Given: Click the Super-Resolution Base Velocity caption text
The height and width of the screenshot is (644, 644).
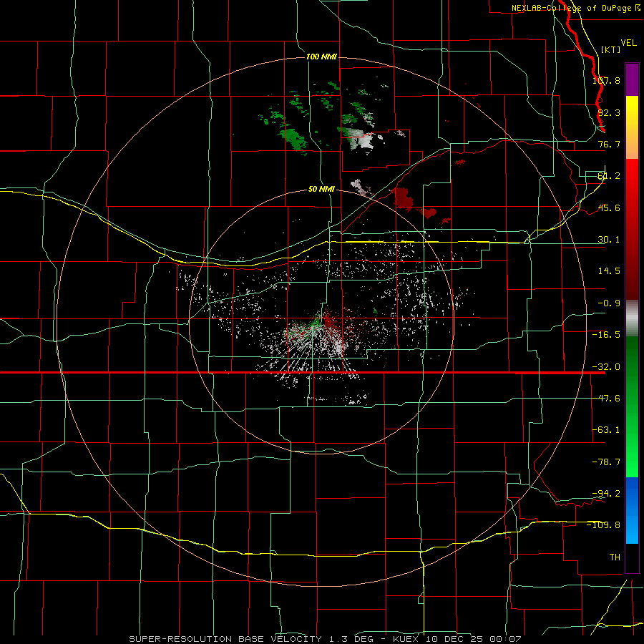Looking at the screenshot, I should coord(325,639).
